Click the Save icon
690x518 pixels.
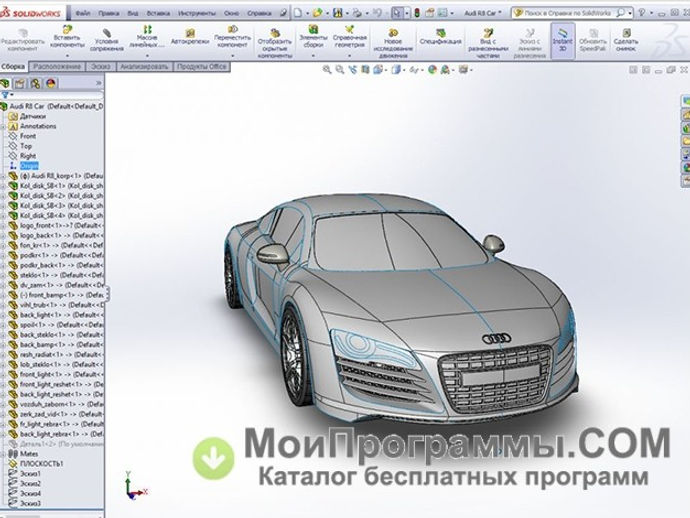pyautogui.click(x=338, y=13)
